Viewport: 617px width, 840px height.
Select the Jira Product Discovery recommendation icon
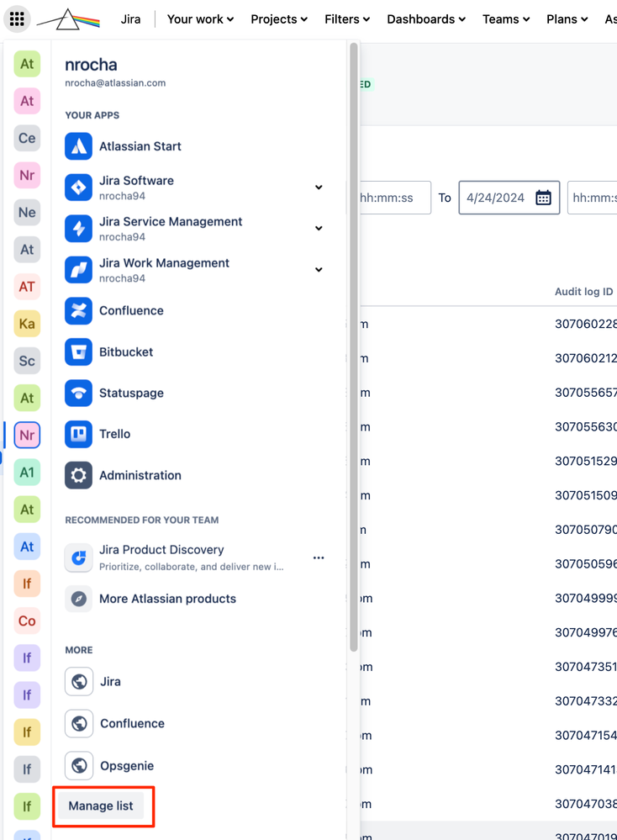[x=79, y=557]
